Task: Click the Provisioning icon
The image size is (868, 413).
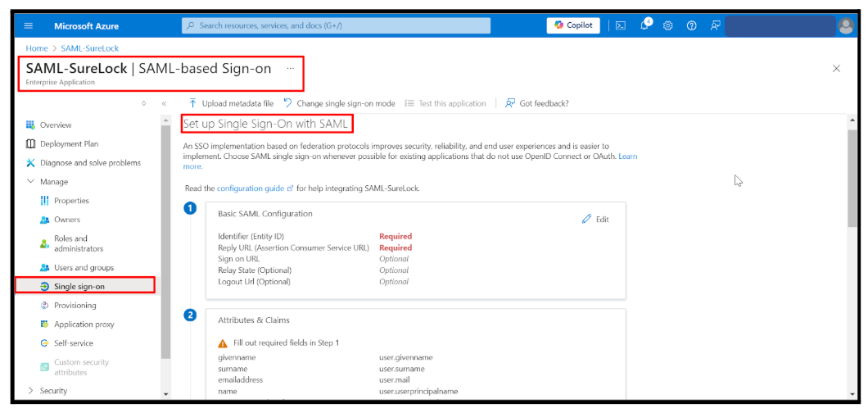Action: click(45, 305)
